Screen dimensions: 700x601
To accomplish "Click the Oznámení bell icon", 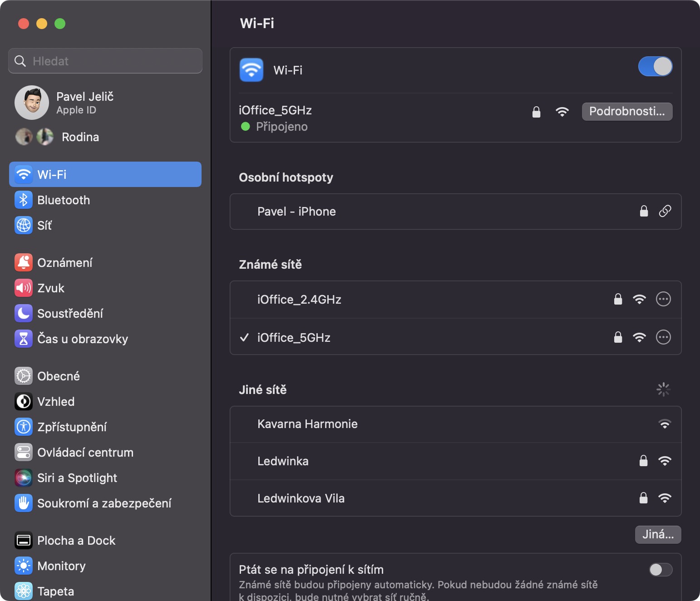I will [24, 263].
